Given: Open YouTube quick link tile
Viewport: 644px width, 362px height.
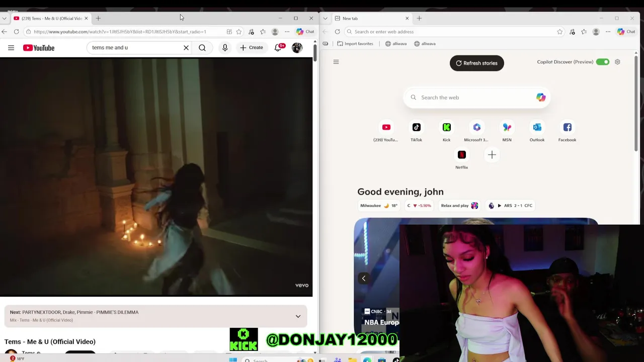Looking at the screenshot, I should tap(386, 132).
